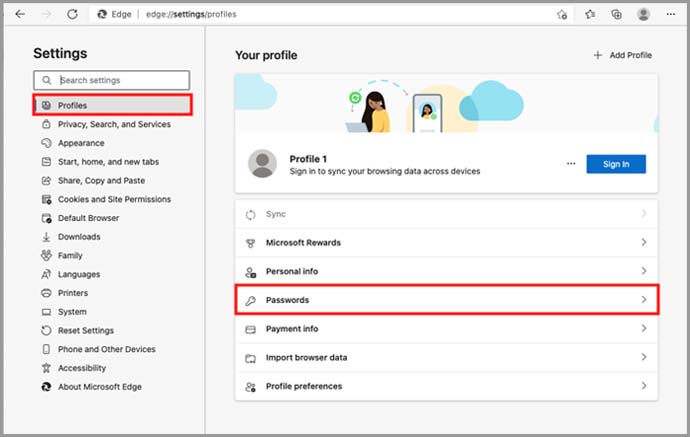Open Accessibility settings
The height and width of the screenshot is (437, 690).
tap(82, 368)
